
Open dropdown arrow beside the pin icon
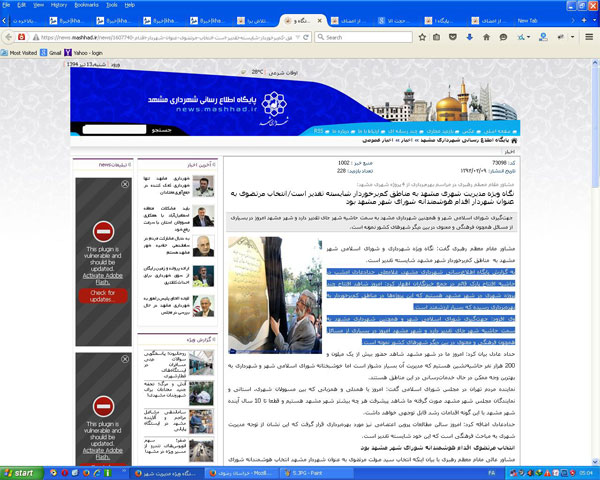(572, 37)
